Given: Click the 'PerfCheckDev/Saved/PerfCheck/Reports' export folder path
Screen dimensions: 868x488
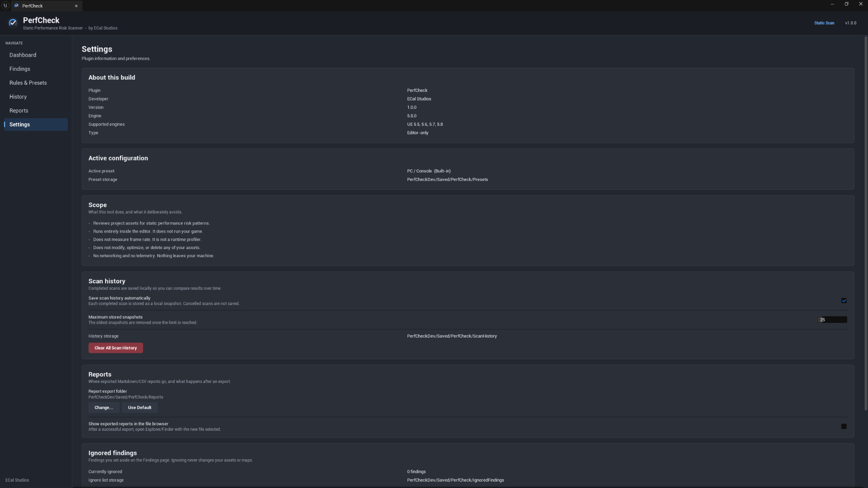Looking at the screenshot, I should 126,397.
